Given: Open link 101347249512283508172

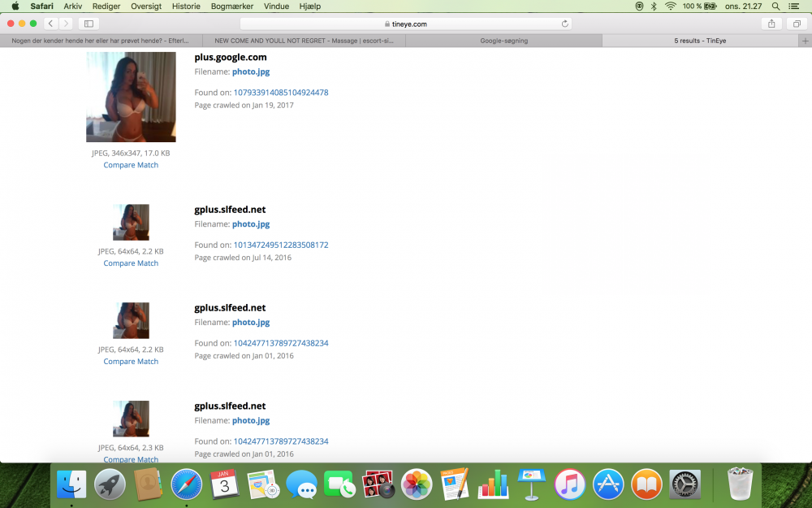Looking at the screenshot, I should tap(281, 245).
